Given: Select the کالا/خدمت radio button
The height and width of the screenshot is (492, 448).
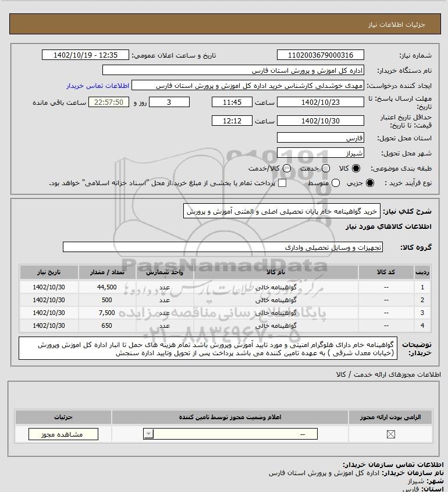Looking at the screenshot, I should pos(286,168).
